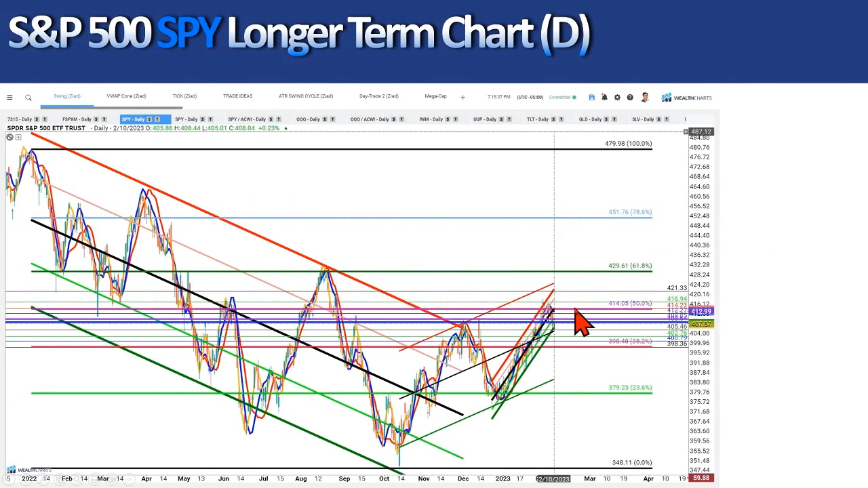Viewport: 868px width, 488px height.
Task: Select the GLD - Daily chart tab
Action: click(x=591, y=119)
